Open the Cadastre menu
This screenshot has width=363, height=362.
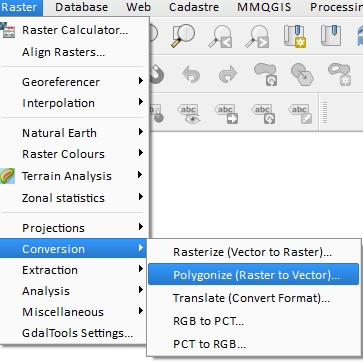194,7
